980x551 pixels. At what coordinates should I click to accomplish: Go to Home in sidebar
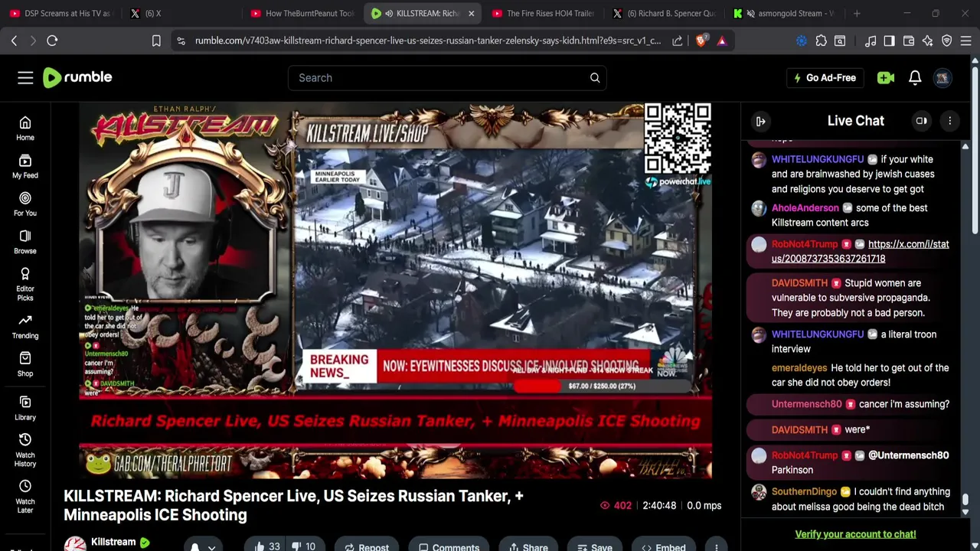[x=25, y=129]
